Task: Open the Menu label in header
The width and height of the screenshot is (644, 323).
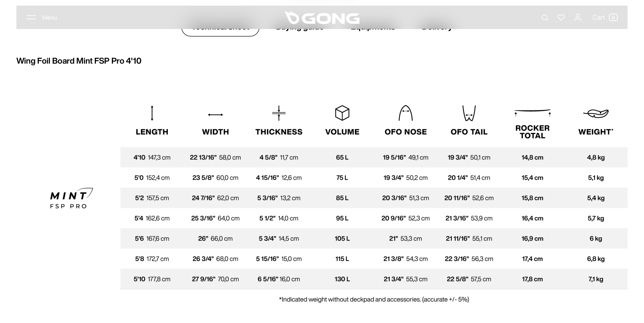Action: [x=50, y=18]
